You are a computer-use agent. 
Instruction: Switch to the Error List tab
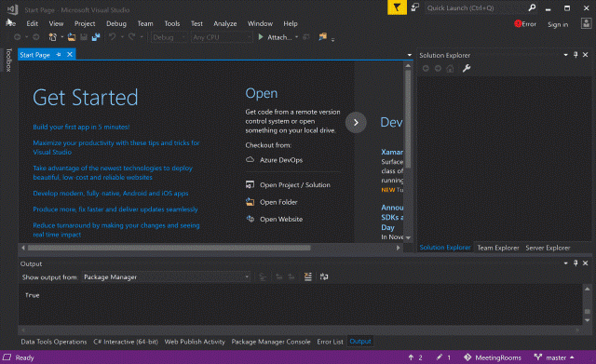click(330, 342)
